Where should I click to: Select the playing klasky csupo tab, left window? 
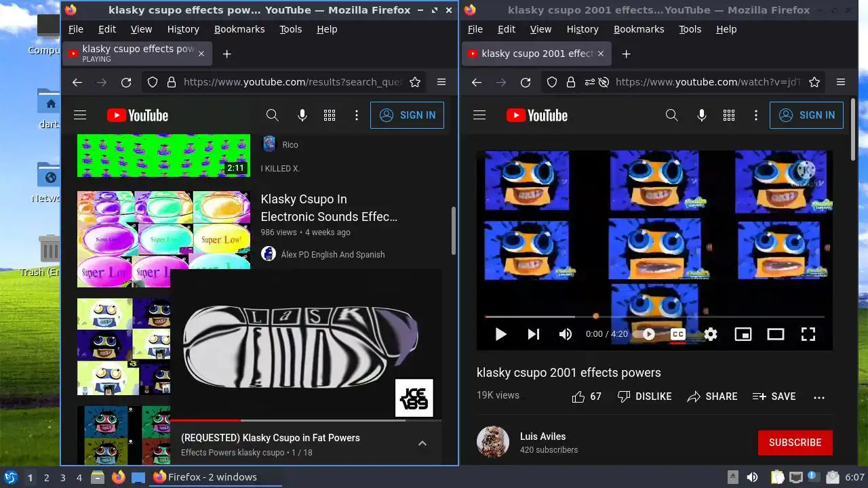(137, 54)
